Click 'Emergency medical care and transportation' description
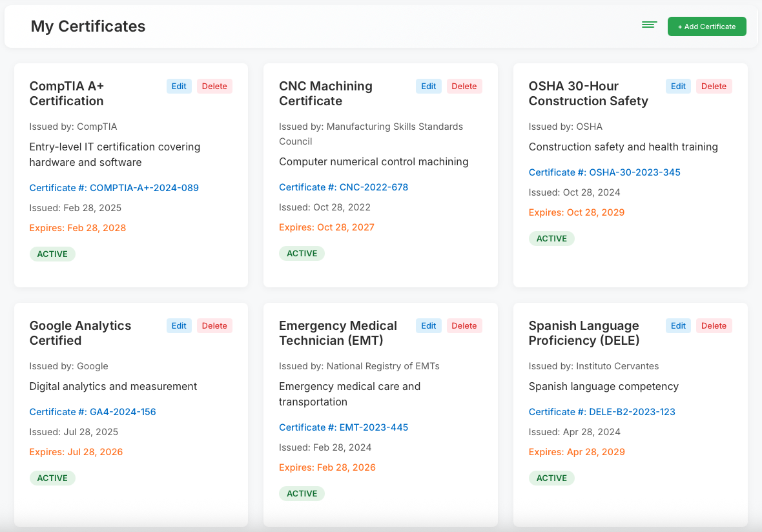The height and width of the screenshot is (532, 762). click(x=350, y=394)
